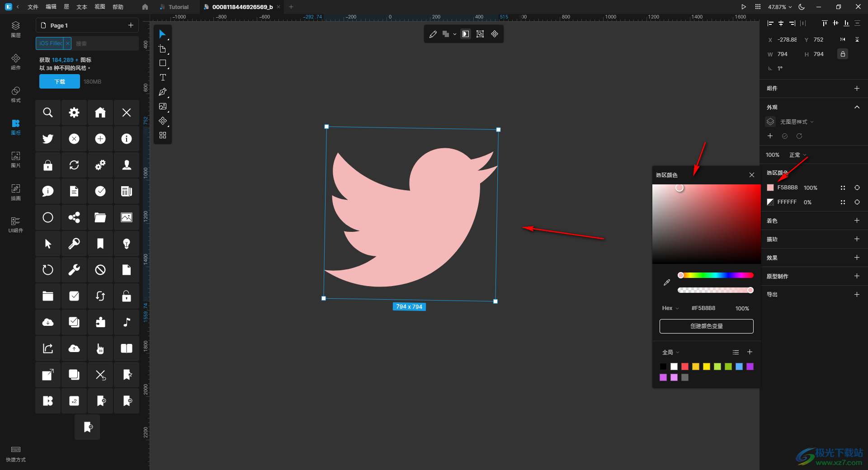The height and width of the screenshot is (470, 868).
Task: Align selection to left edge
Action: click(770, 23)
